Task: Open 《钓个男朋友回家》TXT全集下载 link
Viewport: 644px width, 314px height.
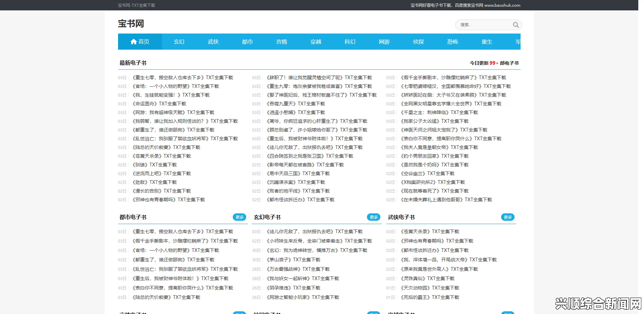Action: 434,156
